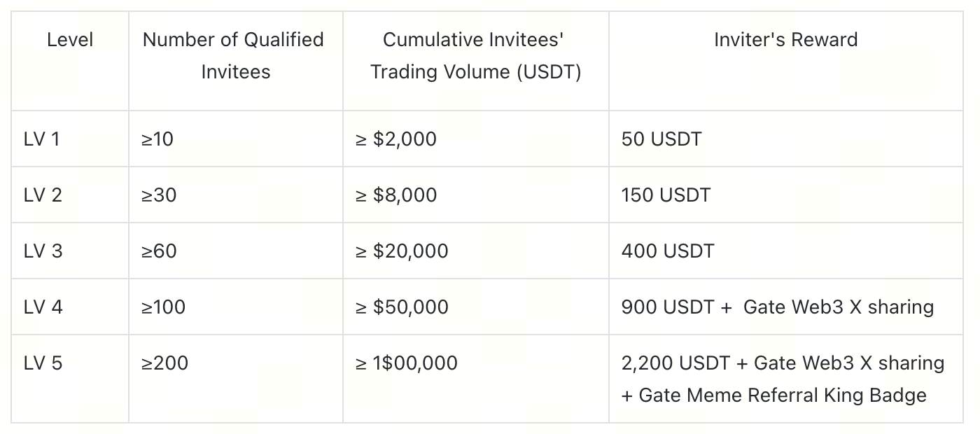Viewport: 980px width, 434px height.
Task: Click the 400 USDT reward cell
Action: (x=667, y=251)
